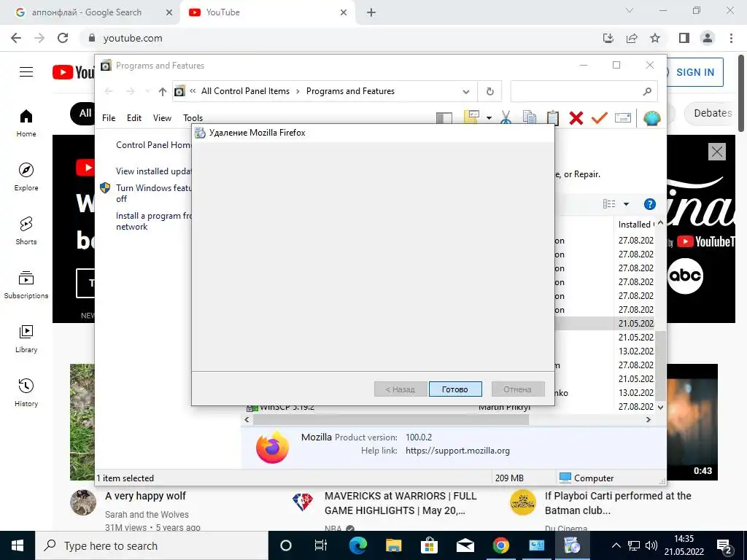Screen dimensions: 747x560
Task: Show hidden system tray icons chevron
Action: tap(616, 545)
